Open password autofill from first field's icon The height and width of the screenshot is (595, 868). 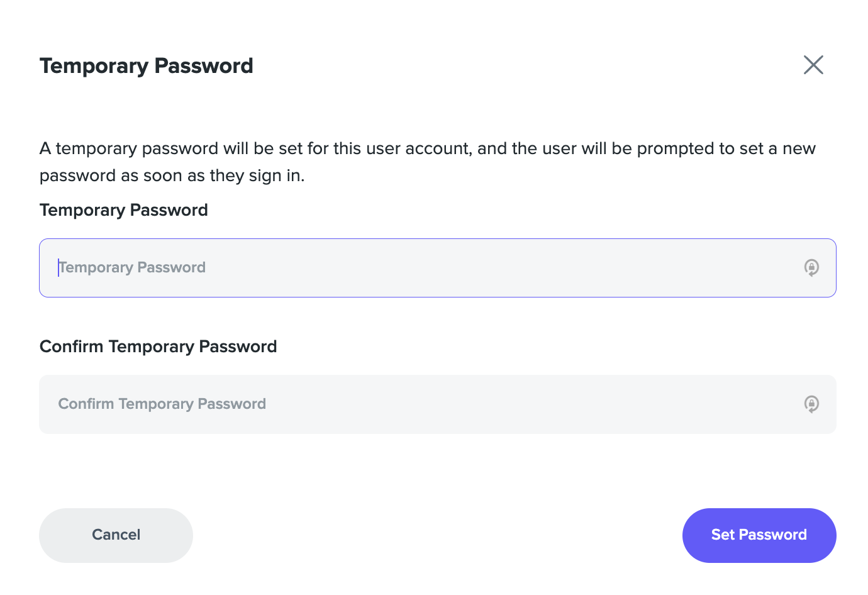(811, 268)
